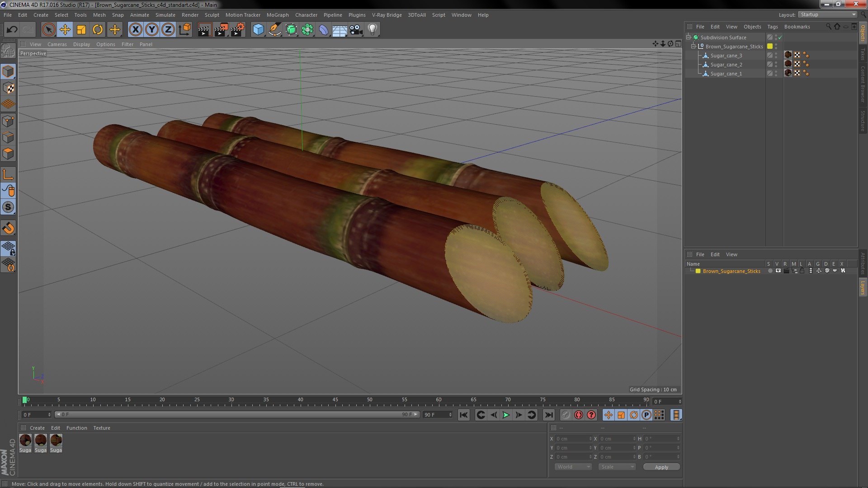Go to end of animation
This screenshot has height=488, width=868.
coord(549,415)
